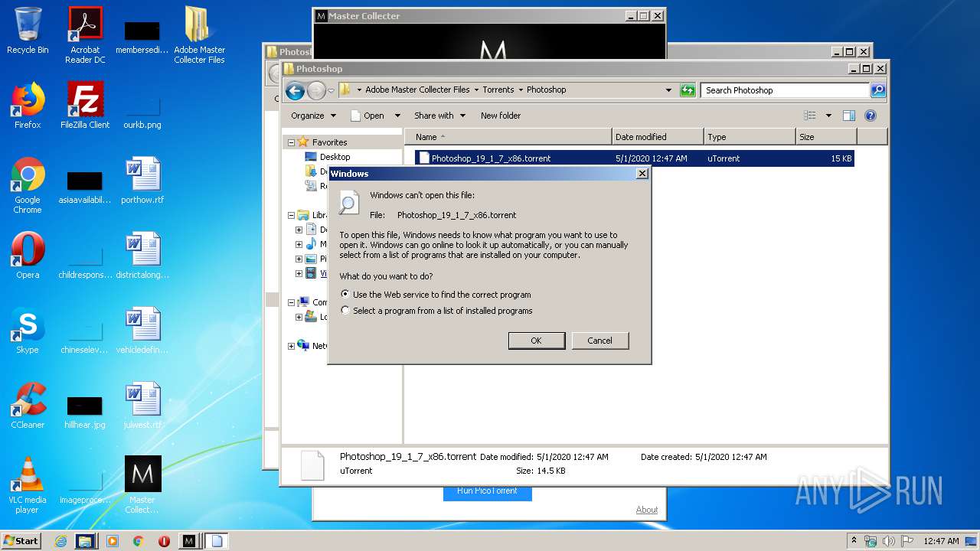The height and width of the screenshot is (551, 980).
Task: Toggle the preview pane icon
Action: click(x=848, y=116)
